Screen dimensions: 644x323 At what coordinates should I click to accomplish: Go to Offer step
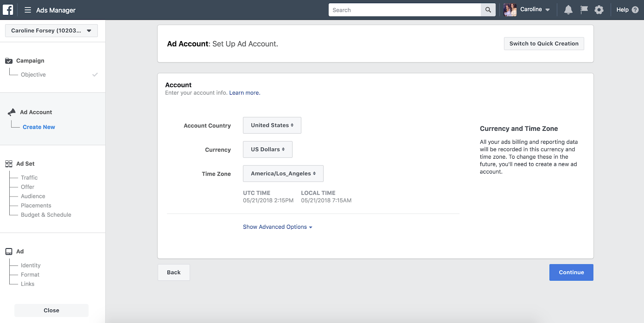tap(28, 187)
